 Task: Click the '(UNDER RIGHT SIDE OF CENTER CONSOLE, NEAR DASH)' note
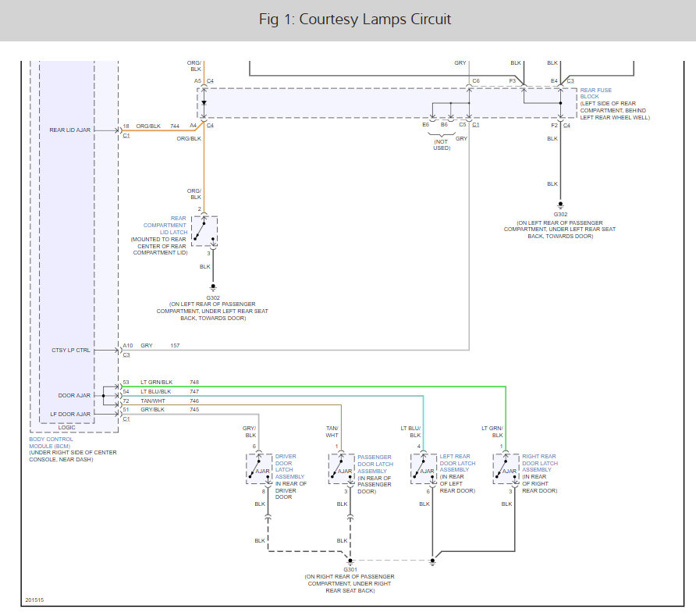point(73,456)
